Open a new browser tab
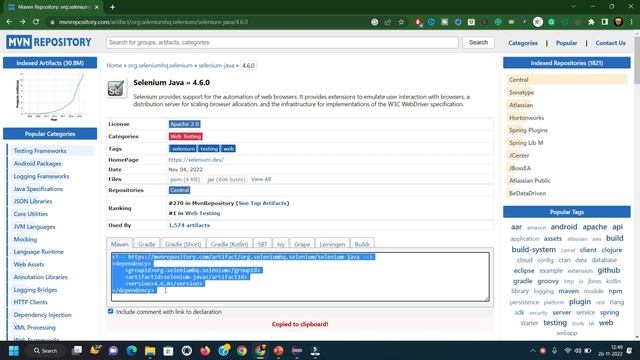The image size is (640, 360). click(112, 7)
